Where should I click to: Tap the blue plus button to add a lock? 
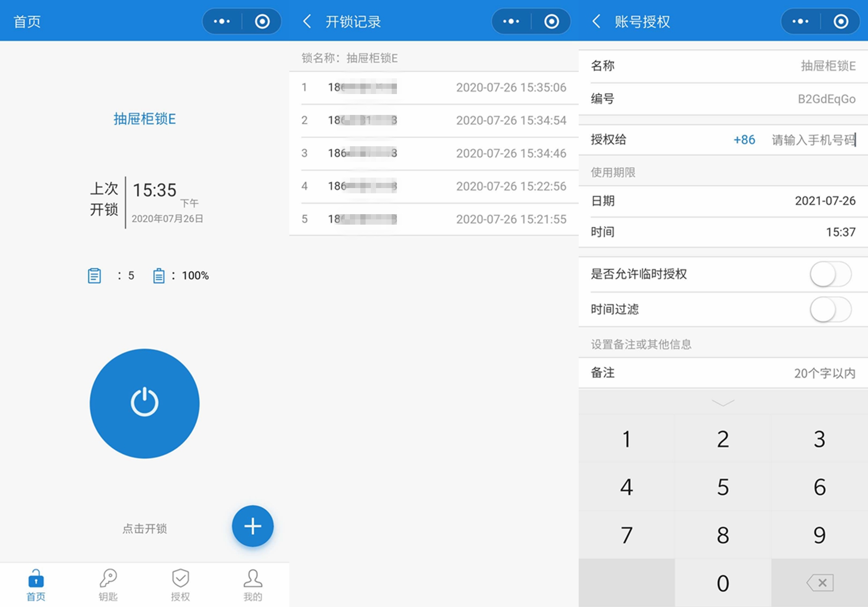point(253,527)
